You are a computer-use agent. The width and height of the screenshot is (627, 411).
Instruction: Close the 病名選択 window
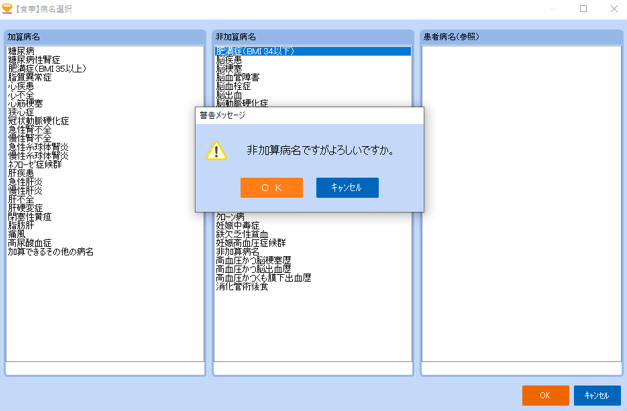point(614,9)
